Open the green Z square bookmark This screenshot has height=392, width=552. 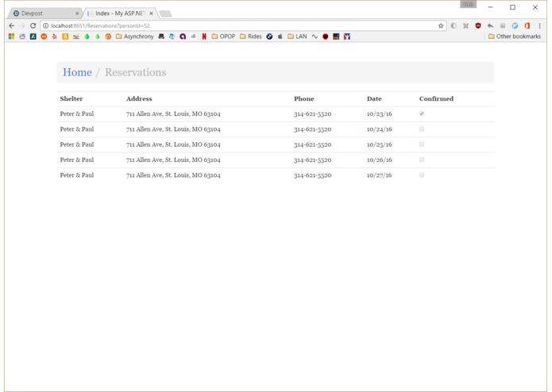click(33, 37)
